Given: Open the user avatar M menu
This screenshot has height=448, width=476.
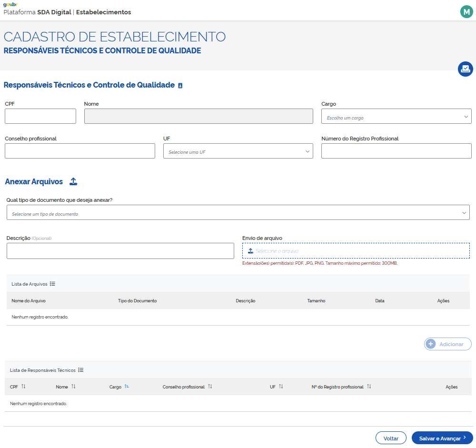Looking at the screenshot, I should (466, 12).
